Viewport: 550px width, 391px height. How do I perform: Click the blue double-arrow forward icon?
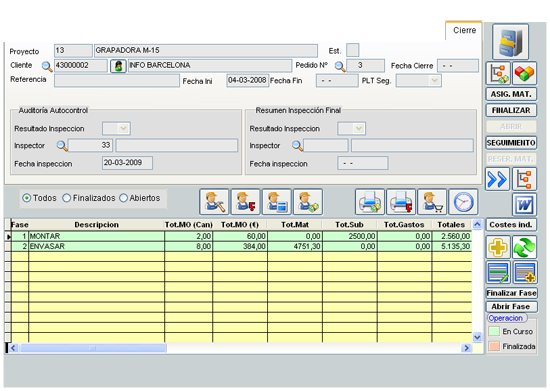point(497,179)
